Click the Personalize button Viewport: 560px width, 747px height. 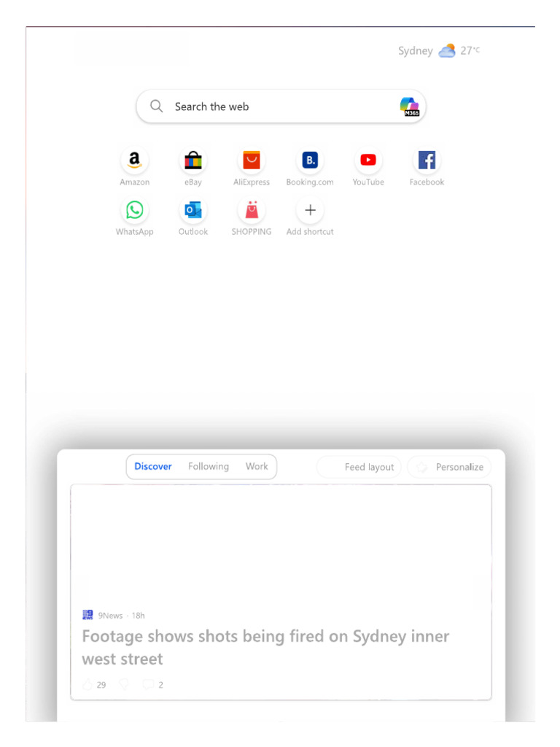(x=449, y=467)
